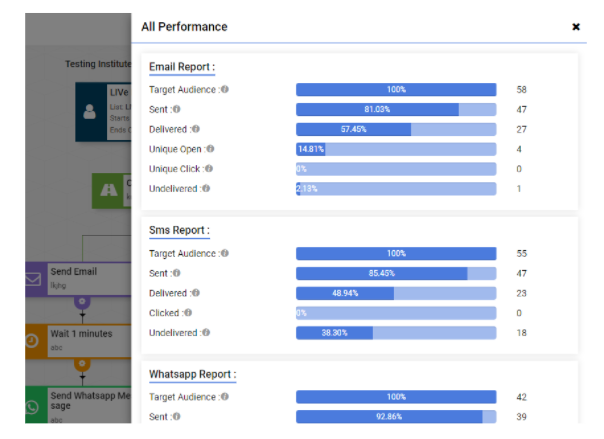Click the Send Whatsapp Message icon
Image resolution: width=604 pixels, height=439 pixels.
[x=33, y=405]
